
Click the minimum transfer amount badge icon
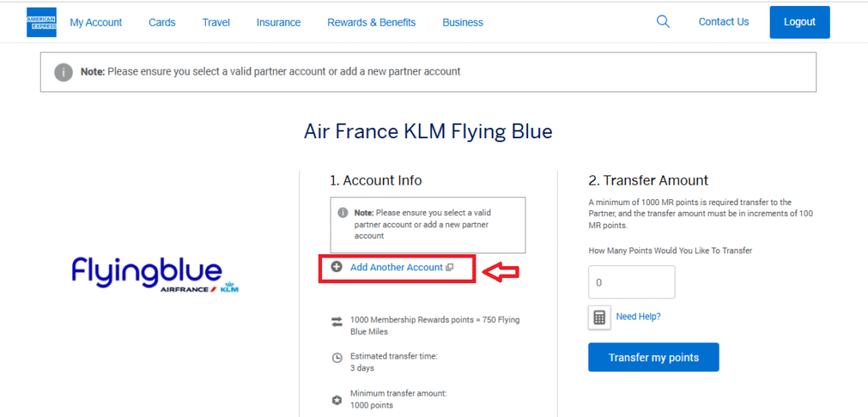coord(337,398)
